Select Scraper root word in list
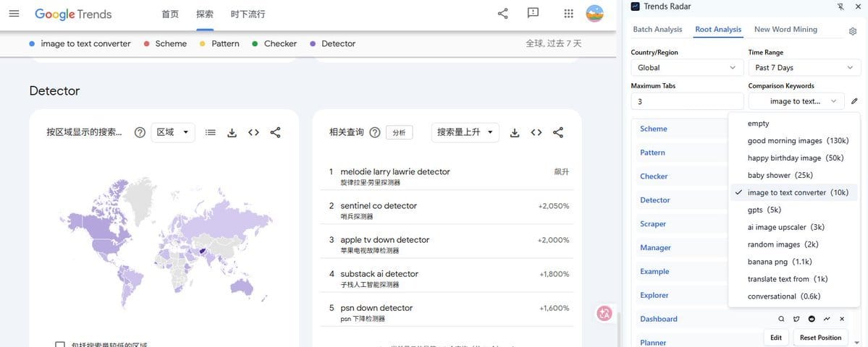Image resolution: width=868 pixels, height=347 pixels. click(x=653, y=224)
